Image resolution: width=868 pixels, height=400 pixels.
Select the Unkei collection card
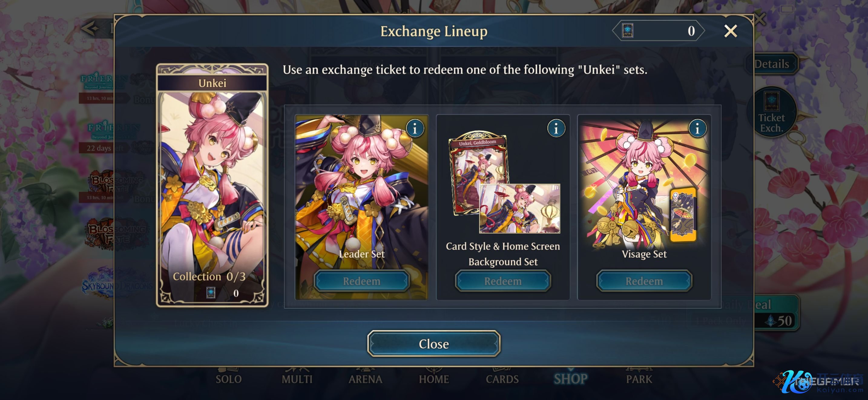point(212,185)
